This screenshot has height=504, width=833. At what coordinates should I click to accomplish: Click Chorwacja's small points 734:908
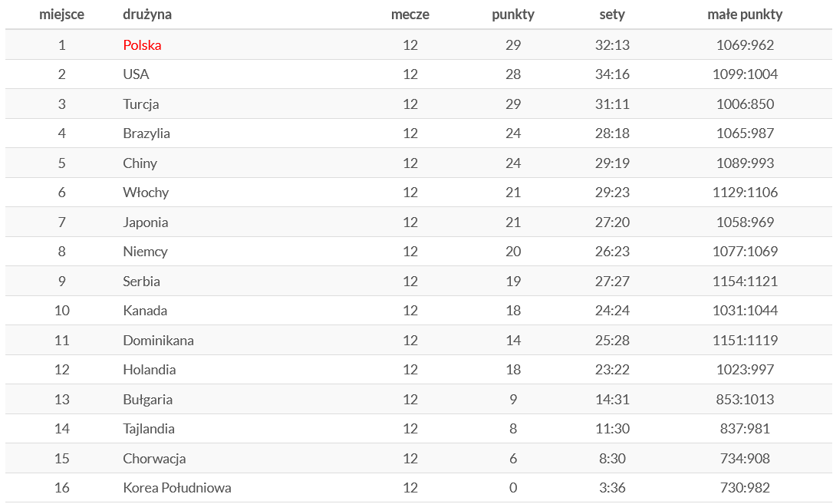[x=745, y=459]
